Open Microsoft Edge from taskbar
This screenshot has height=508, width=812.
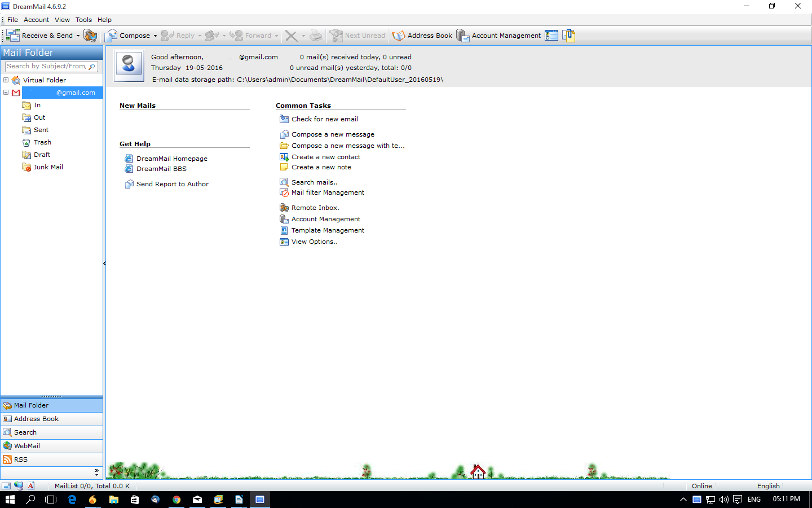click(72, 500)
